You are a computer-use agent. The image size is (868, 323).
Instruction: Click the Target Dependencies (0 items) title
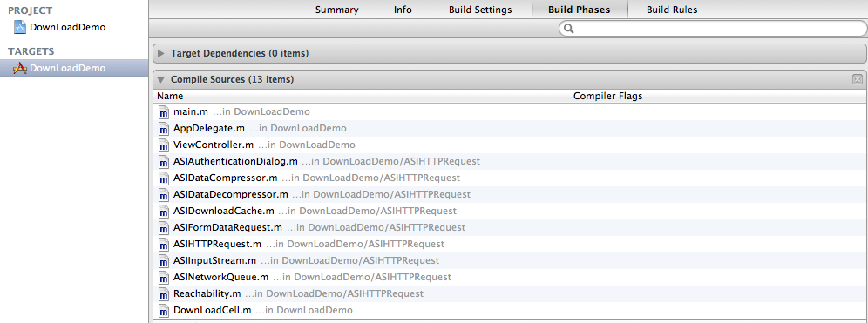click(x=240, y=54)
